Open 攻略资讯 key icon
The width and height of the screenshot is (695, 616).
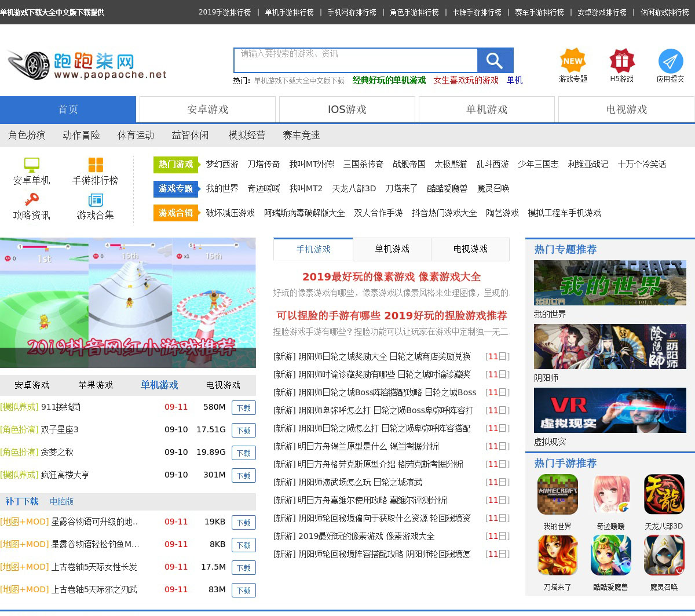tap(32, 200)
